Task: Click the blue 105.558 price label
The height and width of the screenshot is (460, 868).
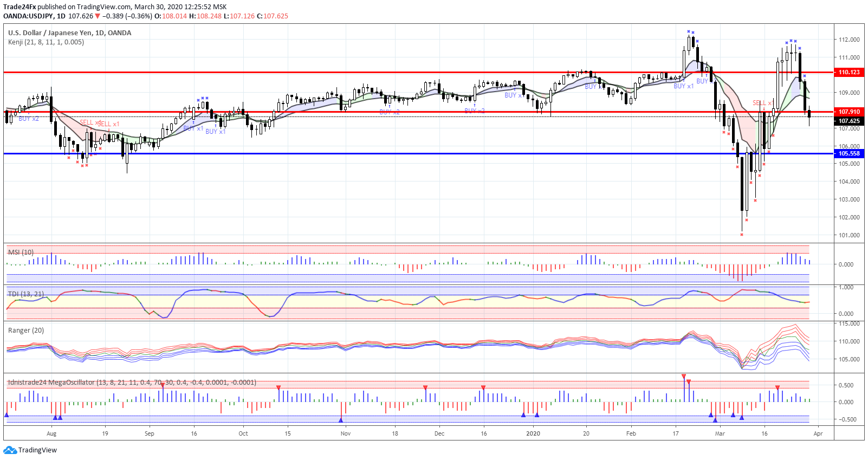Action: [849, 153]
